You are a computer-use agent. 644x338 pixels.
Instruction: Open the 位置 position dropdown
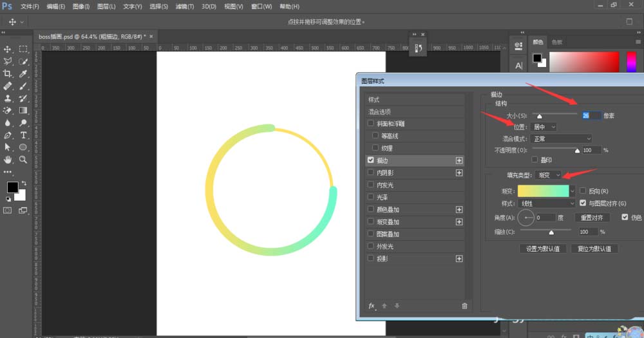(545, 127)
